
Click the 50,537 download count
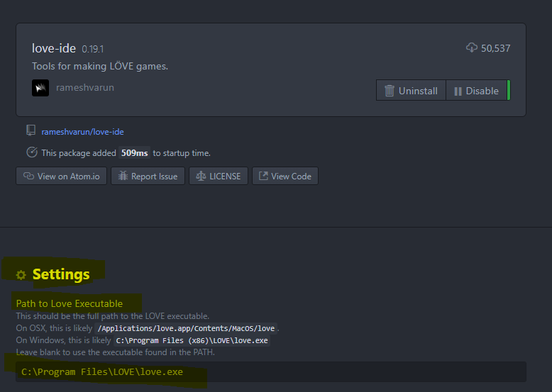tap(496, 48)
